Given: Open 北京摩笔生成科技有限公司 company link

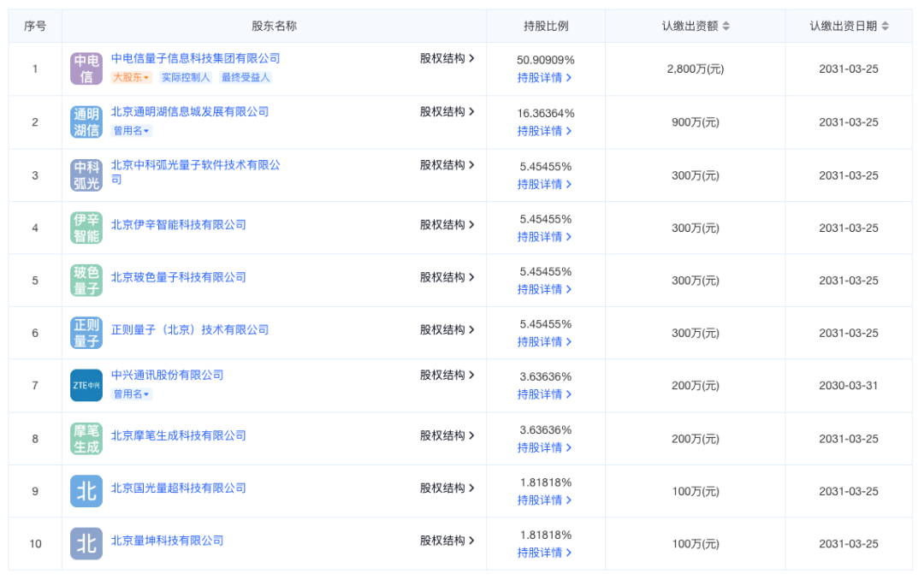Looking at the screenshot, I should 179,435.
